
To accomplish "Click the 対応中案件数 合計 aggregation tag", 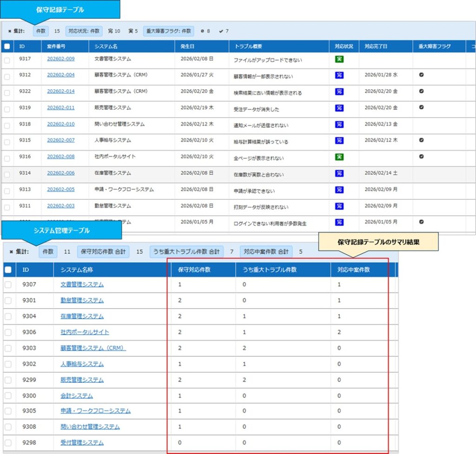I will [266, 252].
